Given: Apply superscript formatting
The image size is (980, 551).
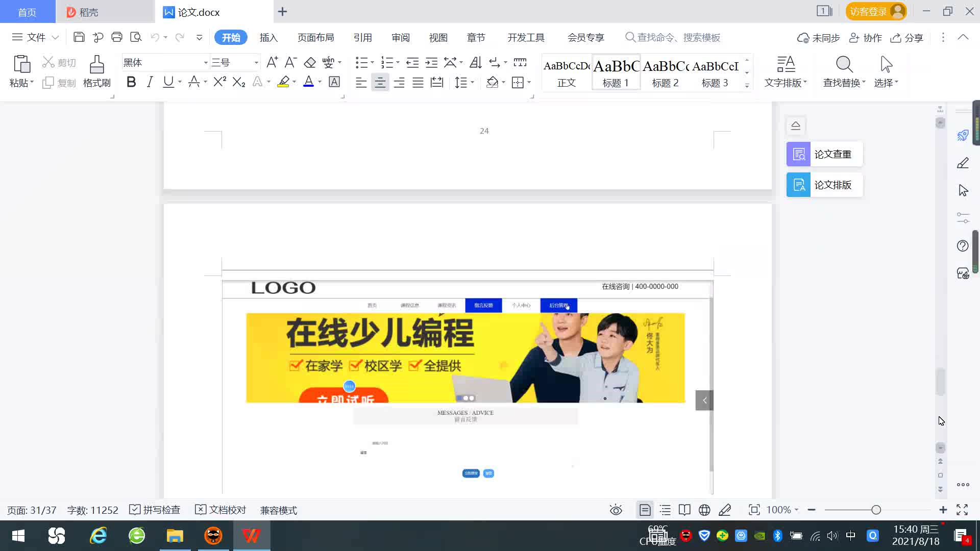Looking at the screenshot, I should (x=219, y=82).
